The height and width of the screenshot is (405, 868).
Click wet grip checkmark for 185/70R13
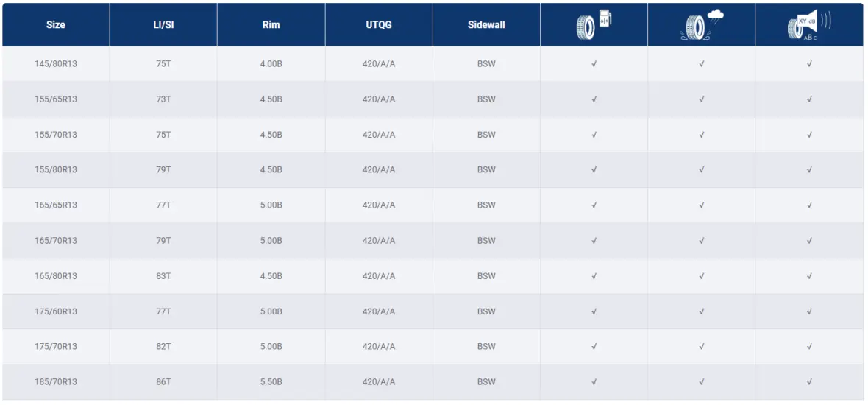[702, 382]
